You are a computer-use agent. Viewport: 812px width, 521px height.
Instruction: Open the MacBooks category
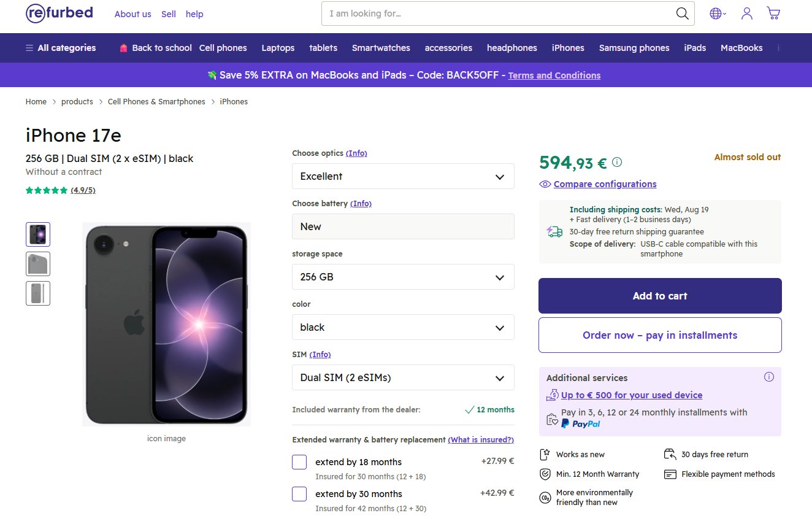pos(741,48)
